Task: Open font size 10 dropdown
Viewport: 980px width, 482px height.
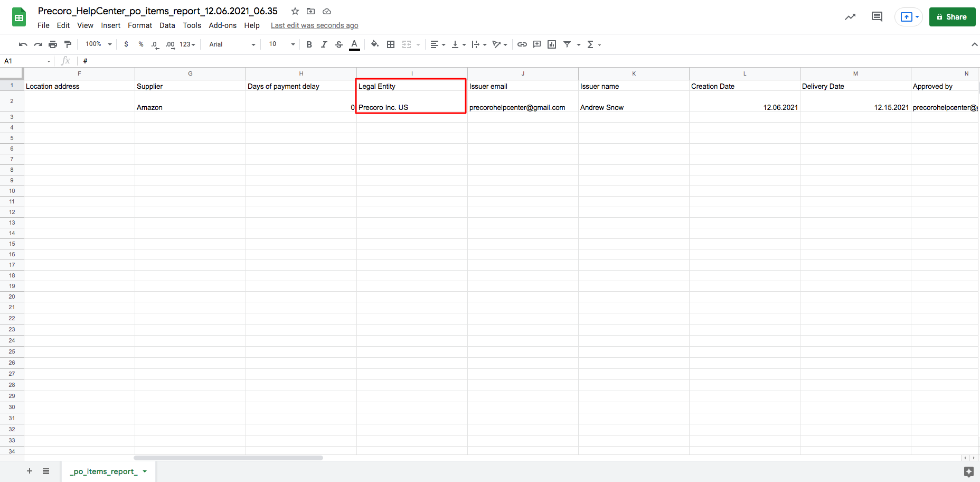Action: 282,44
